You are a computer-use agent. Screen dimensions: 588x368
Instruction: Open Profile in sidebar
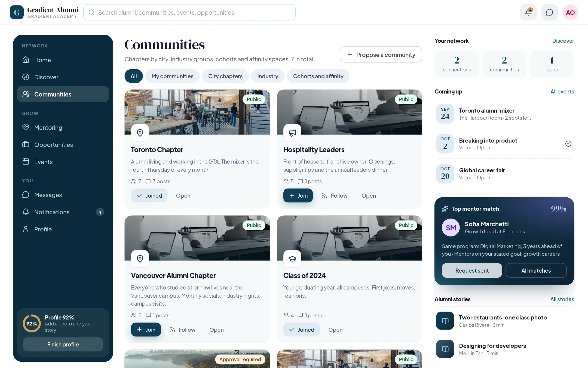pyautogui.click(x=63, y=229)
